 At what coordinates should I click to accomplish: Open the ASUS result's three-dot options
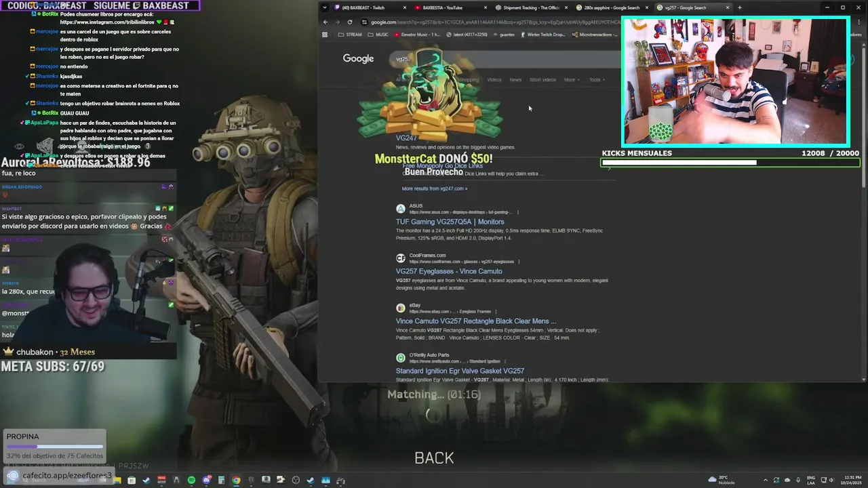tap(519, 212)
